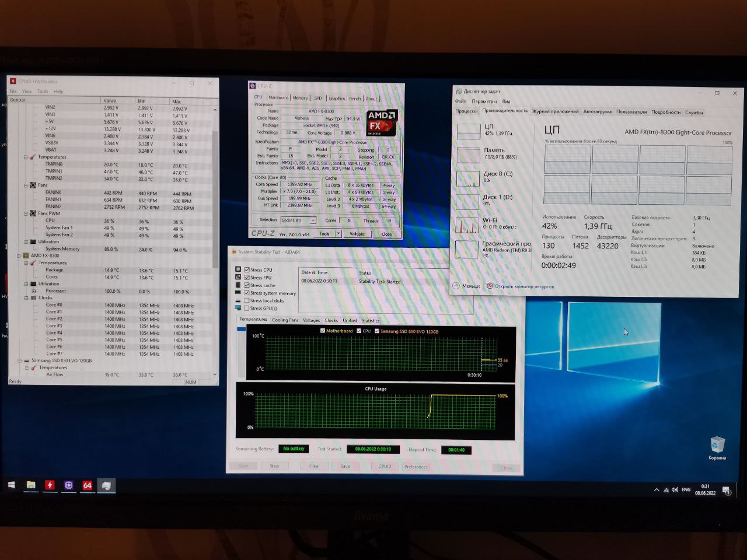Toggle the Stress CPU checkbox
This screenshot has width=747, height=560.
tap(247, 269)
